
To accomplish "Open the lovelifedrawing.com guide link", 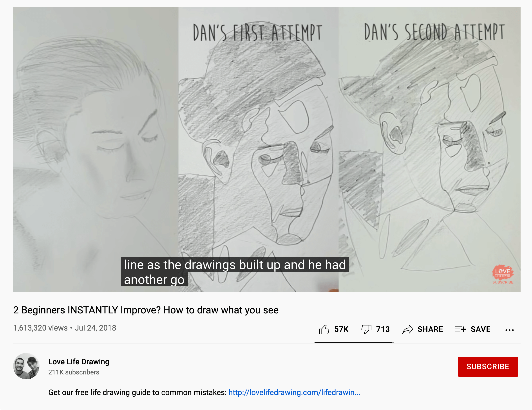I will click(294, 392).
